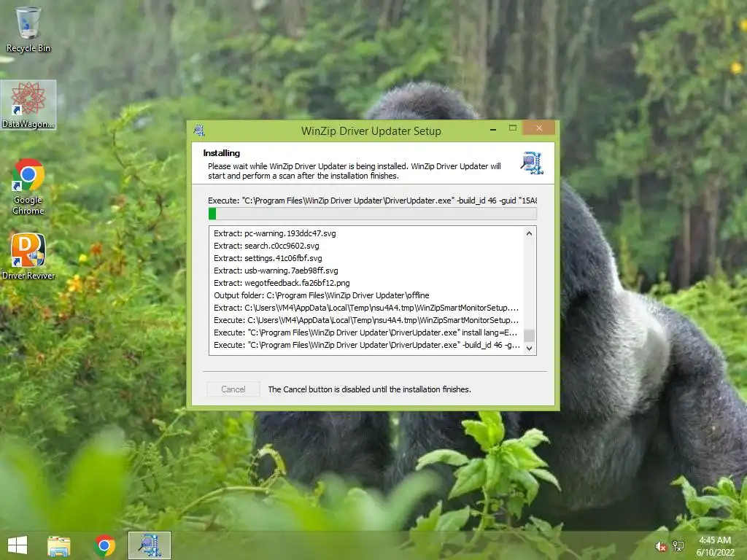Click the setup window title bar icon
Screen dimensions: 747x560
tap(199, 130)
